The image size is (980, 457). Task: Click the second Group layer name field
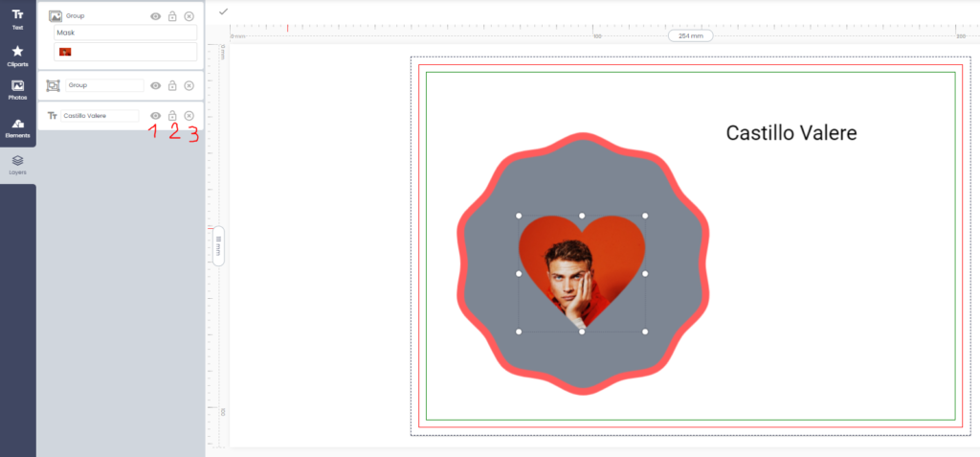pyautogui.click(x=103, y=85)
